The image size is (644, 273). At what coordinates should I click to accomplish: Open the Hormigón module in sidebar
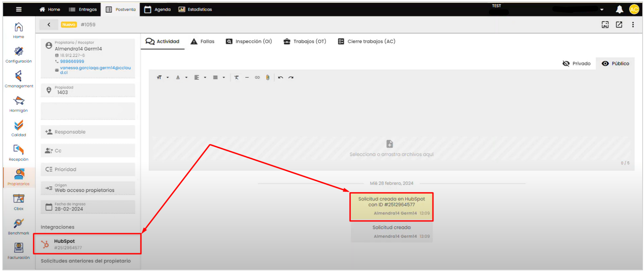tap(19, 104)
